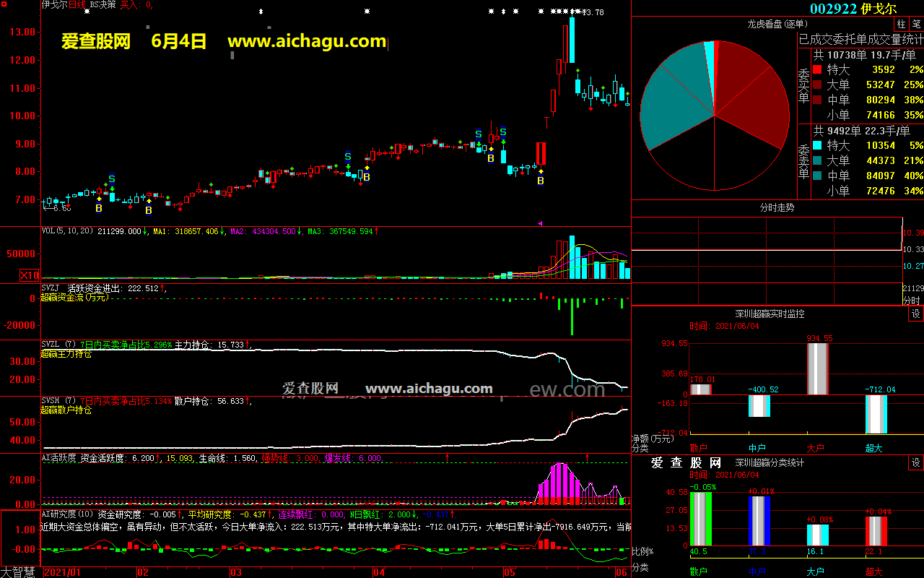Click the green 散户 40.5 ratio bar
924x578 pixels.
[701, 519]
